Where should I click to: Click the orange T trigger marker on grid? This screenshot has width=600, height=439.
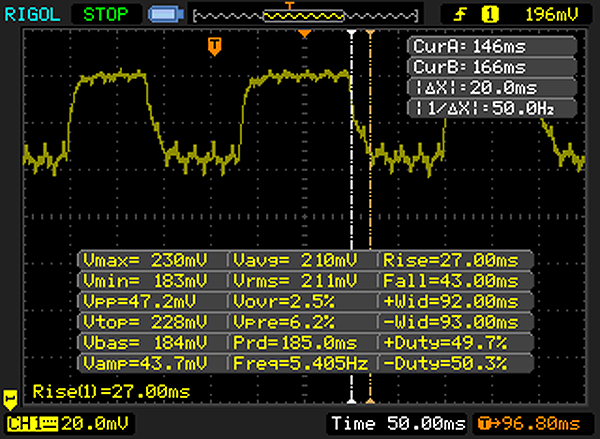click(x=215, y=46)
